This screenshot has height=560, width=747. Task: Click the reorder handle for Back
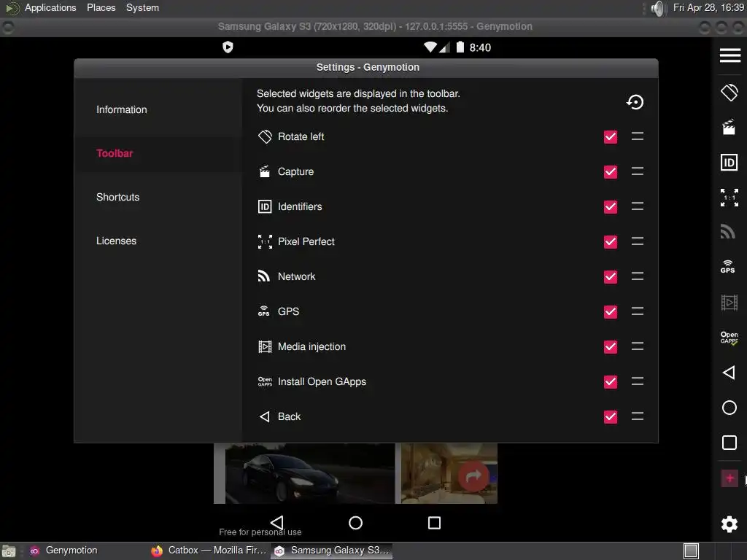(637, 416)
